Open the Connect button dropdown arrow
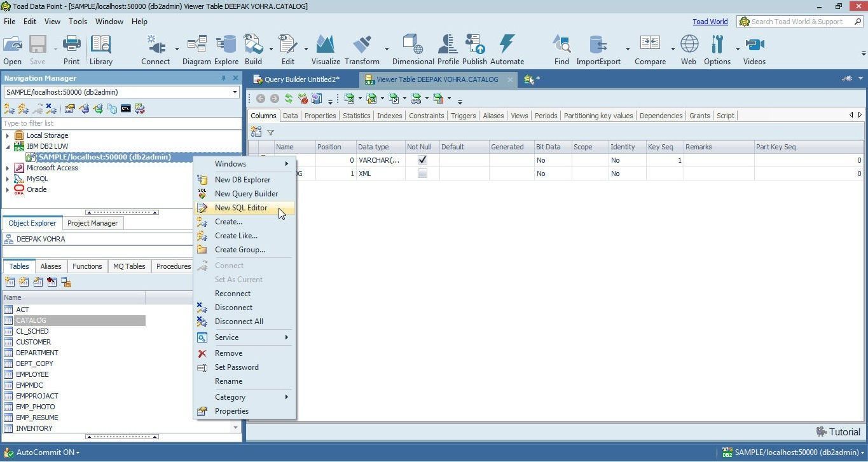868x462 pixels. [176, 50]
